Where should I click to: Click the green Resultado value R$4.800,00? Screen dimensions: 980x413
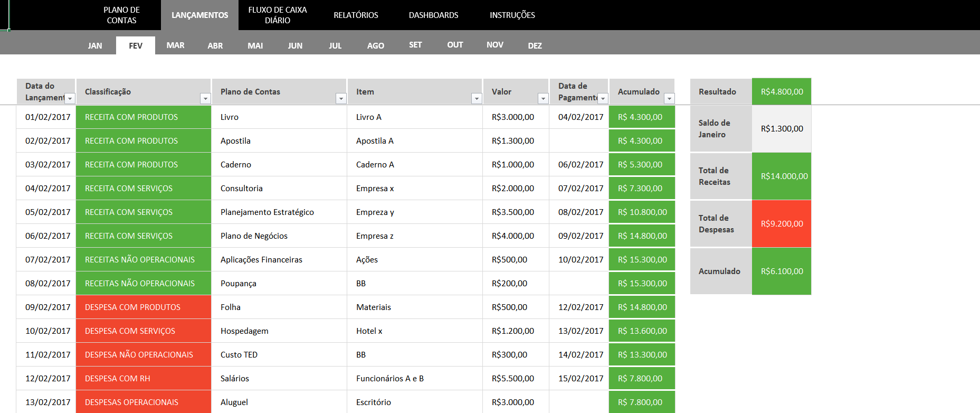tap(781, 92)
